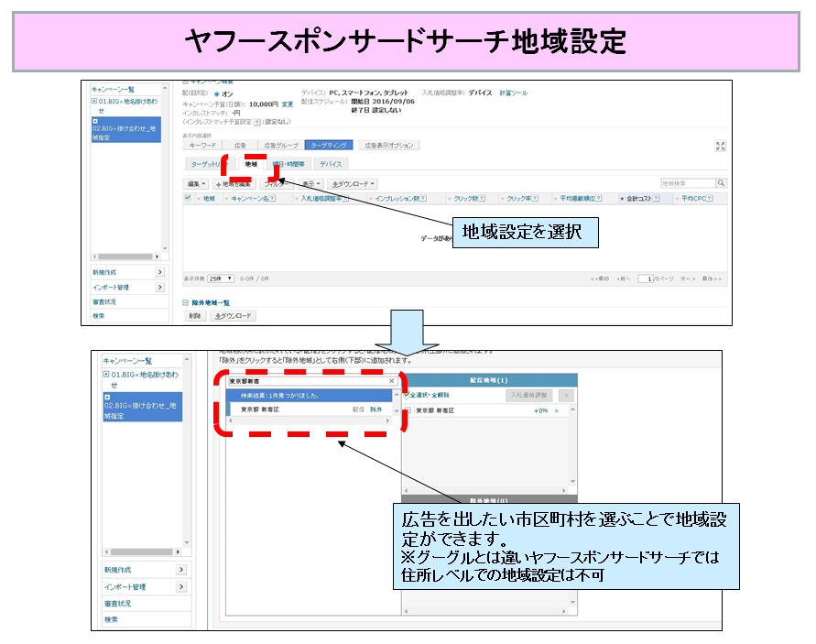The height and width of the screenshot is (644, 816).
Task: Open the 広告表示オプション tab
Action: coord(388,146)
